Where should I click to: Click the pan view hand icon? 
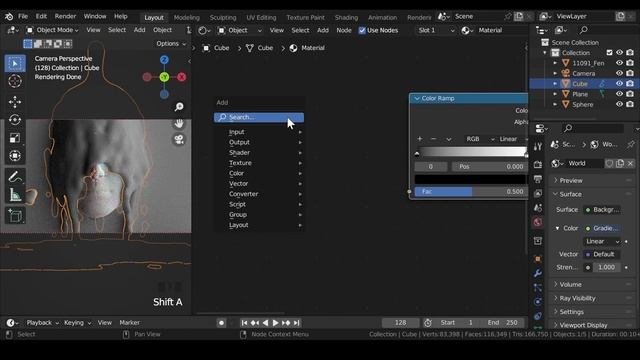179,123
